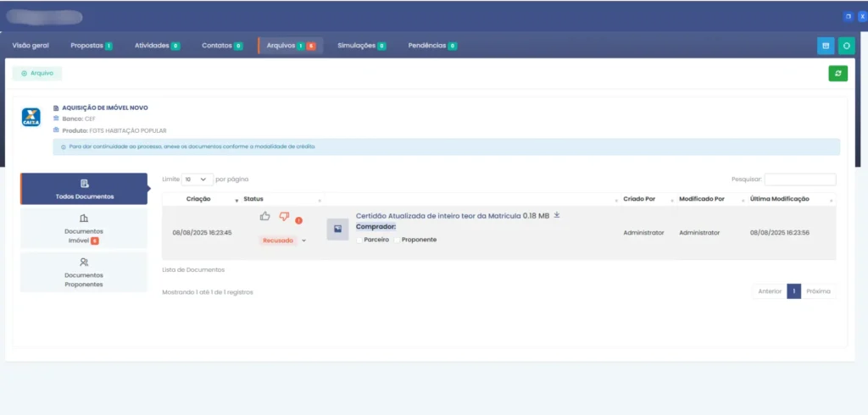Click the blue save icon button
This screenshot has height=415, width=868.
[826, 46]
